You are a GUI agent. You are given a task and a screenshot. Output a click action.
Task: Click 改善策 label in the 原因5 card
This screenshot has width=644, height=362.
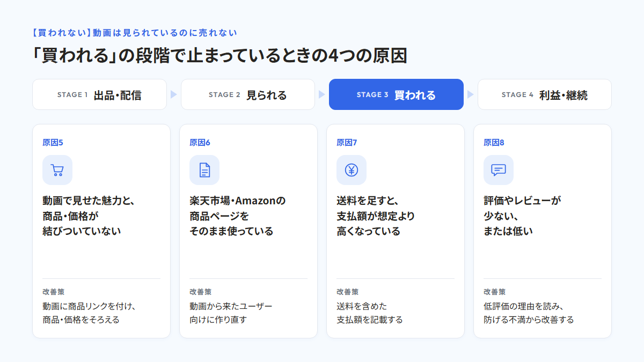pos(54,292)
